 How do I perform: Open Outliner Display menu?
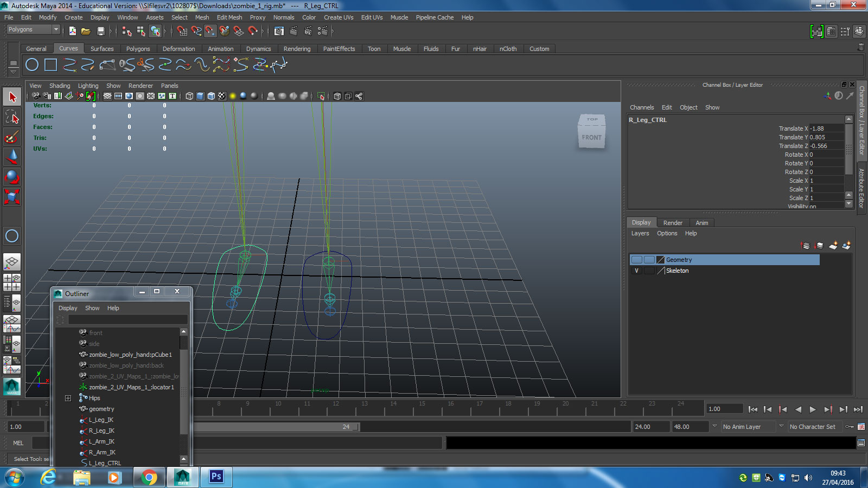pyautogui.click(x=68, y=308)
